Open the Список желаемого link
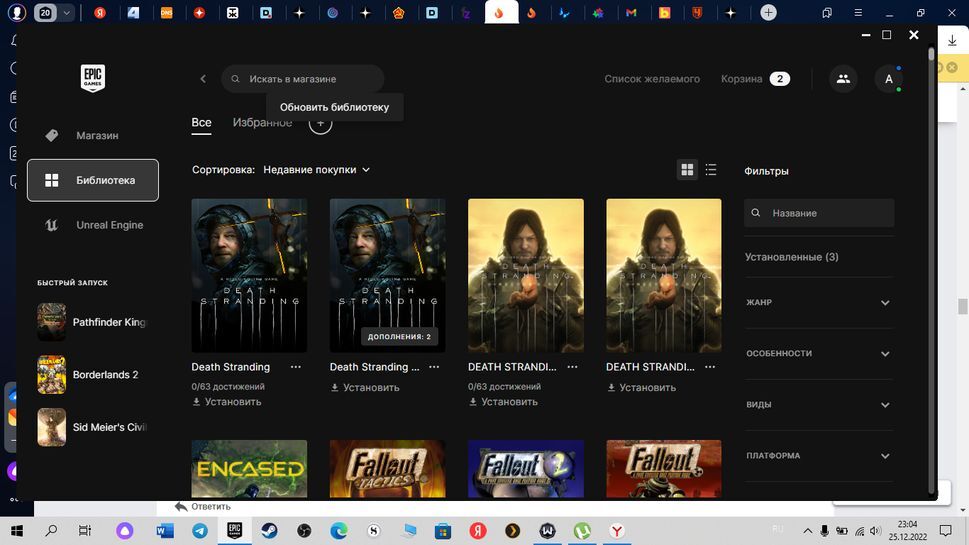This screenshot has width=969, height=545. click(x=652, y=79)
